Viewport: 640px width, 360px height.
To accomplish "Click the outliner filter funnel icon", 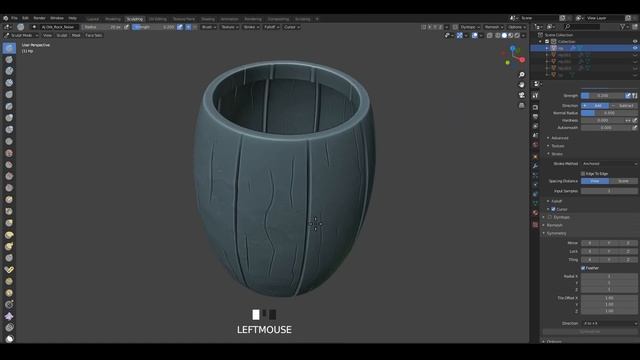I will pos(623,27).
